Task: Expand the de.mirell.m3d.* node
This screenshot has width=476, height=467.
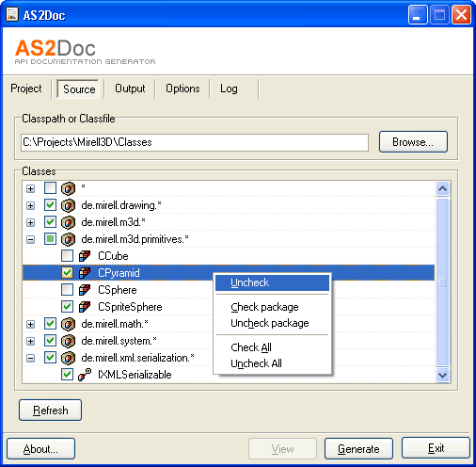Action: tap(30, 223)
